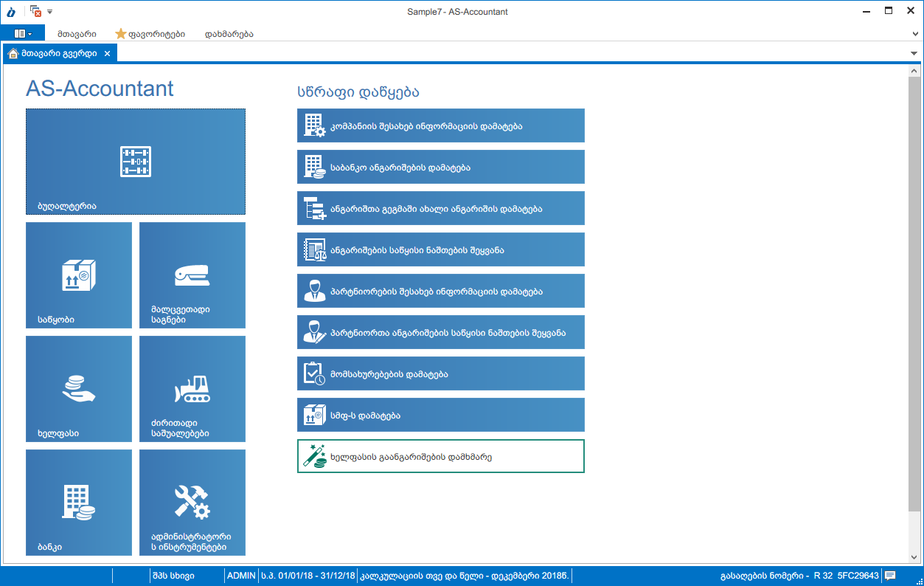Open the ძირითადი საშუალებები bulldozer tile
The height and width of the screenshot is (586, 924).
pyautogui.click(x=192, y=389)
